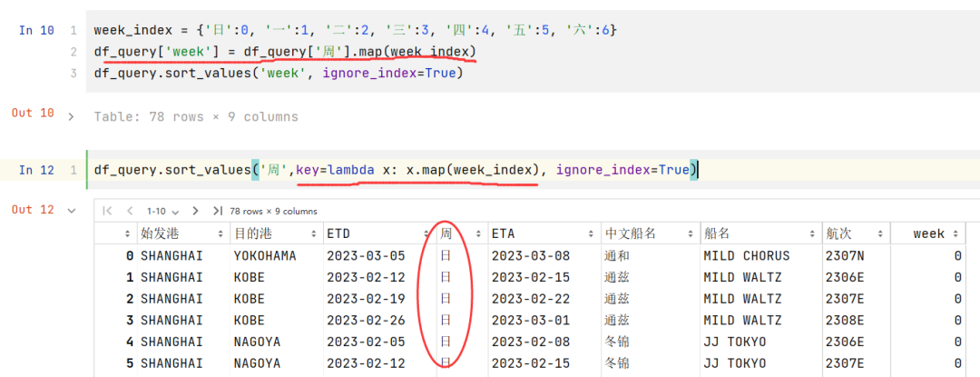Sort table by 航次 column arrows

click(x=878, y=233)
